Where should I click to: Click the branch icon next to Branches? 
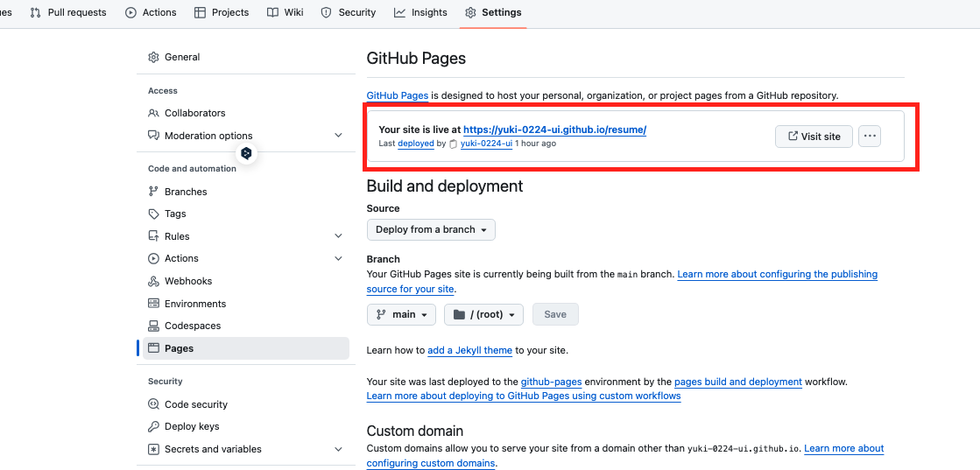point(153,192)
